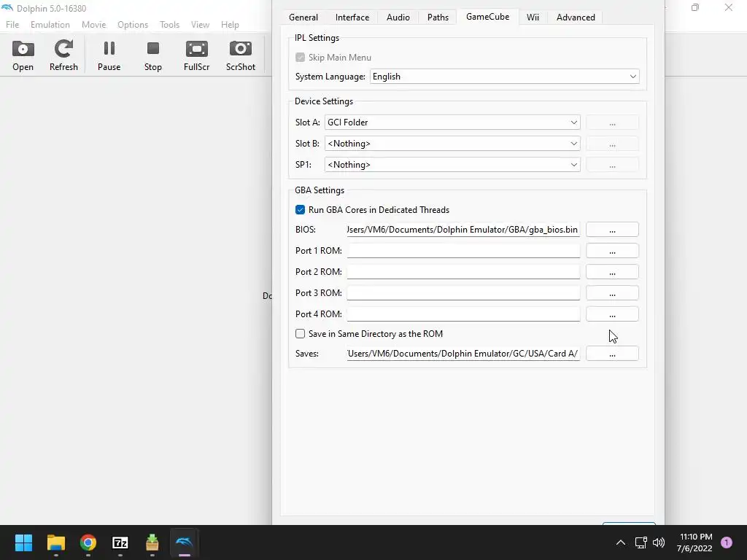The image size is (747, 560).
Task: Click the Refresh toolbar icon
Action: click(63, 55)
